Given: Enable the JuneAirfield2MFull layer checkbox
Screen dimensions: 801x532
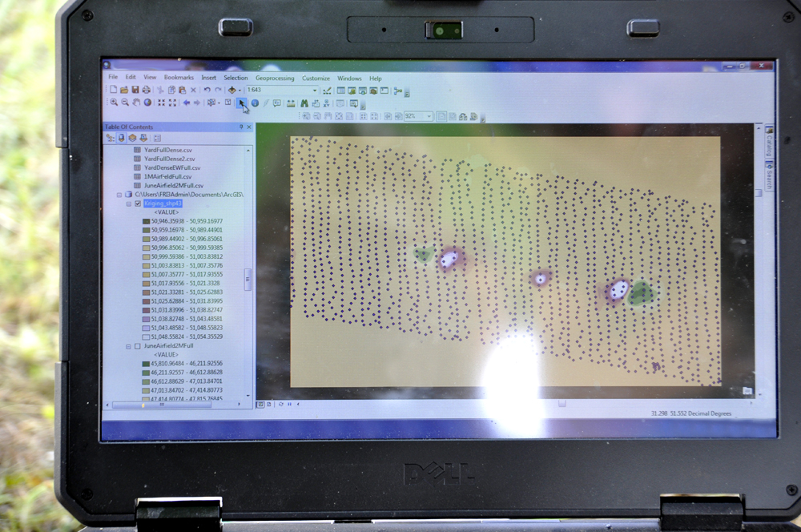Looking at the screenshot, I should [x=138, y=346].
